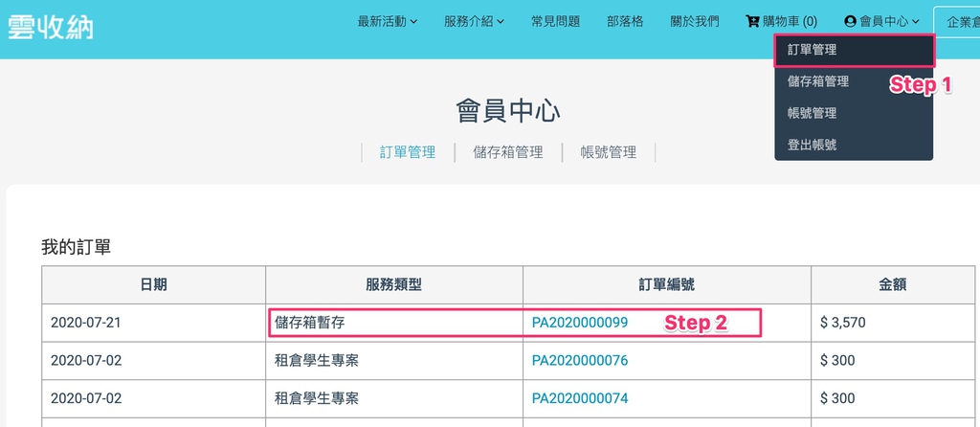Click the shopping cart icon
The height and width of the screenshot is (427, 980).
pos(752,21)
